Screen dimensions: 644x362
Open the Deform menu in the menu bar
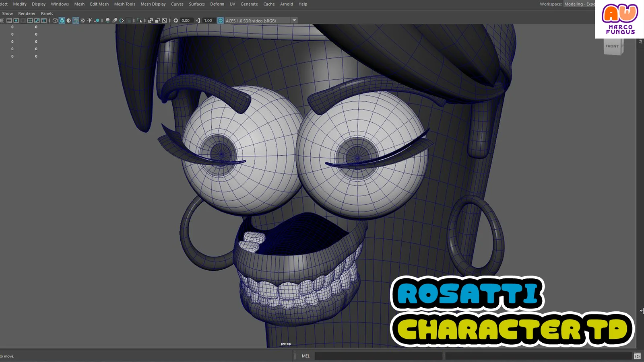(217, 4)
